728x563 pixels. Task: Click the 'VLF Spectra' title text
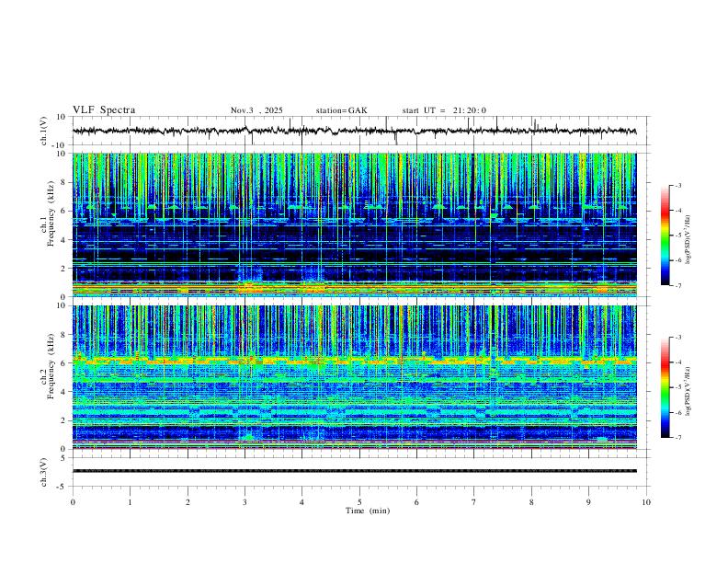coord(104,110)
